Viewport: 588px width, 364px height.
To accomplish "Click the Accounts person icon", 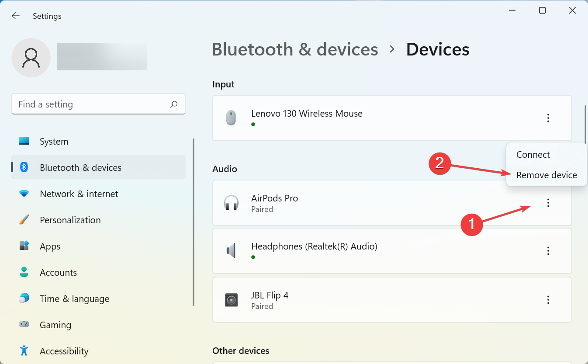I will 24,272.
